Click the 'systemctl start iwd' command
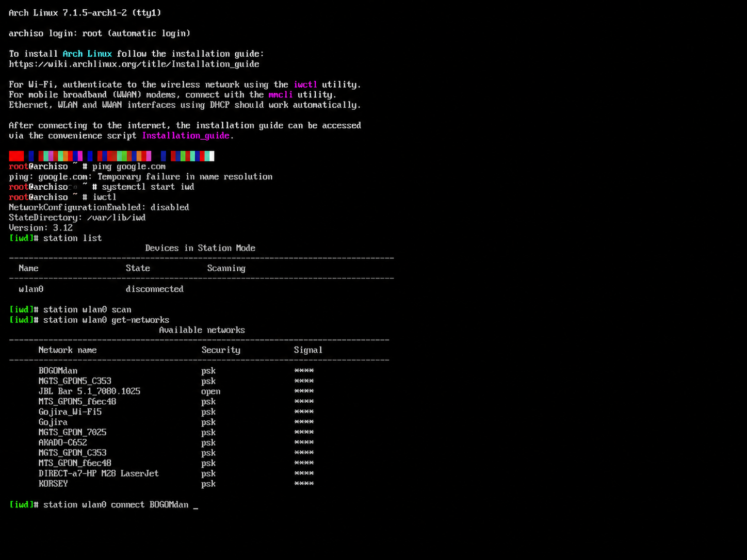747x560 pixels. [148, 187]
